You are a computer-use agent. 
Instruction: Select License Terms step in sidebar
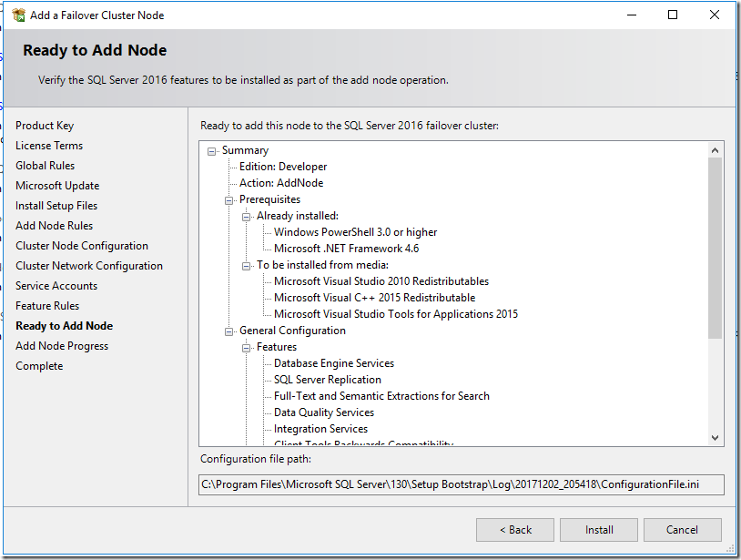coord(49,146)
